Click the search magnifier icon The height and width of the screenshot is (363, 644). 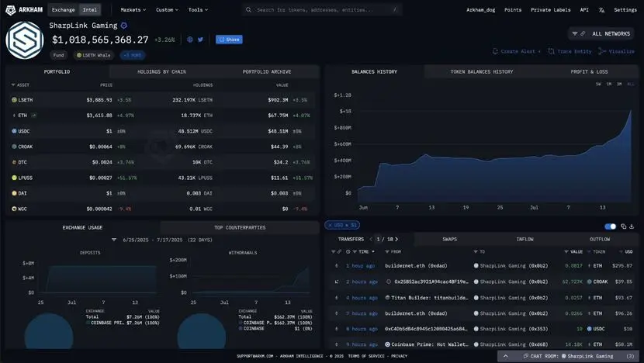click(248, 9)
